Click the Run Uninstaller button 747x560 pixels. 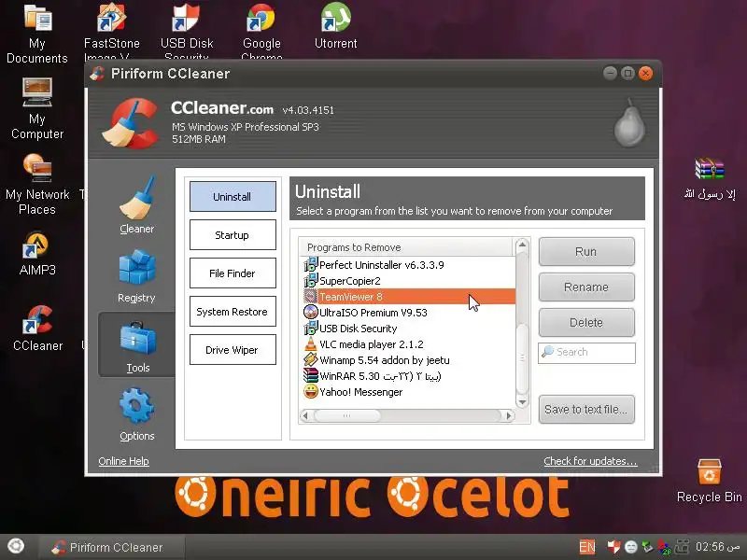586,251
